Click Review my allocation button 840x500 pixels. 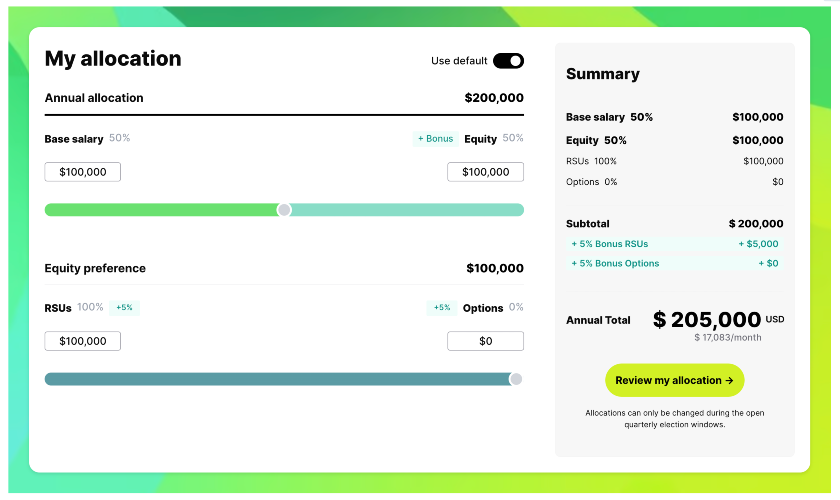(674, 380)
